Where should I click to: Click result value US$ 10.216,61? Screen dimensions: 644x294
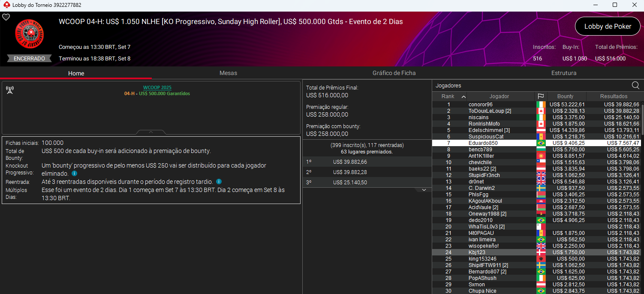pos(621,137)
